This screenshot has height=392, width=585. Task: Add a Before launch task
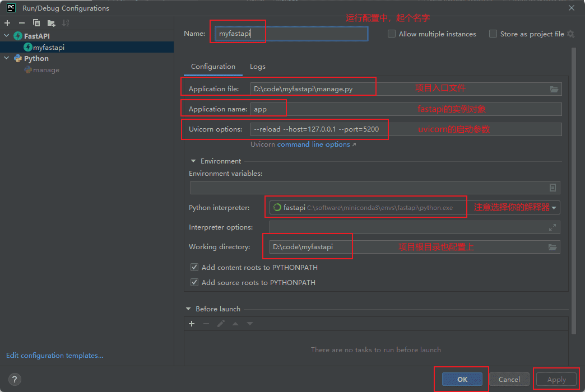click(x=192, y=324)
